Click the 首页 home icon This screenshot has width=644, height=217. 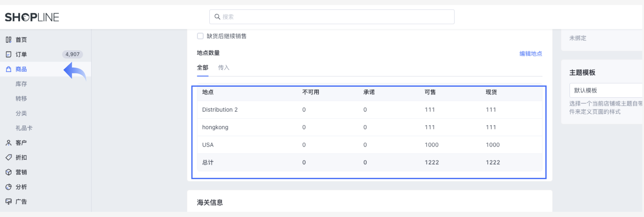pyautogui.click(x=9, y=40)
